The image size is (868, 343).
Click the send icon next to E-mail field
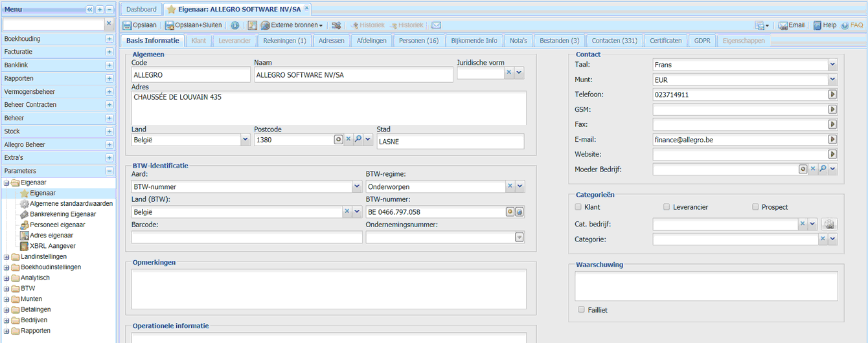833,139
